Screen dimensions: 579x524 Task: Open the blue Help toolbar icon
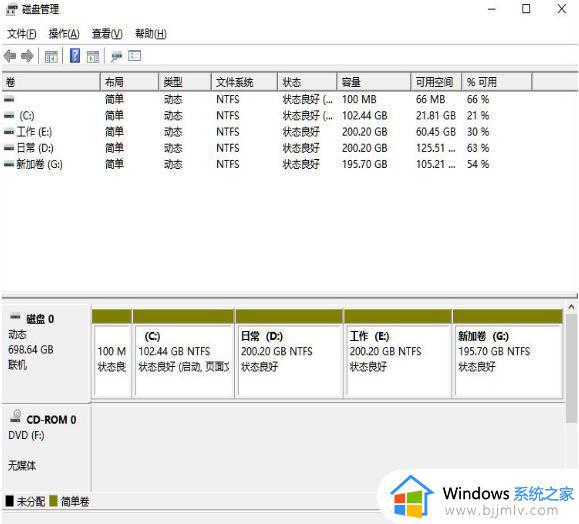click(x=75, y=56)
